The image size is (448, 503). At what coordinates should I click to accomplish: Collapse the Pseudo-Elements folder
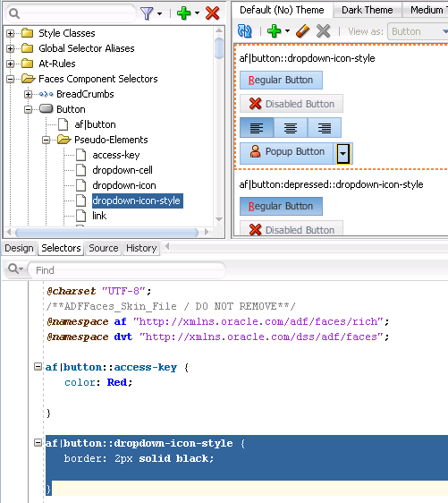pyautogui.click(x=46, y=140)
